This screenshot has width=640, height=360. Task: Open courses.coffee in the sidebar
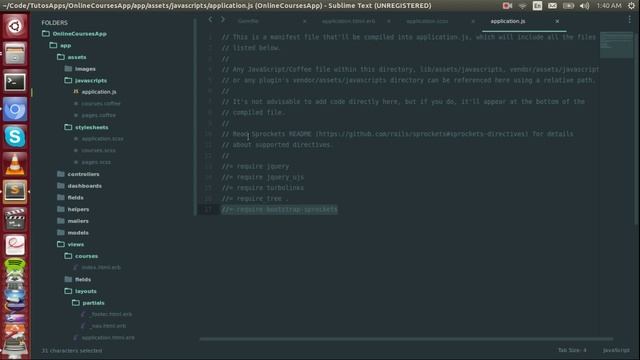(101, 104)
